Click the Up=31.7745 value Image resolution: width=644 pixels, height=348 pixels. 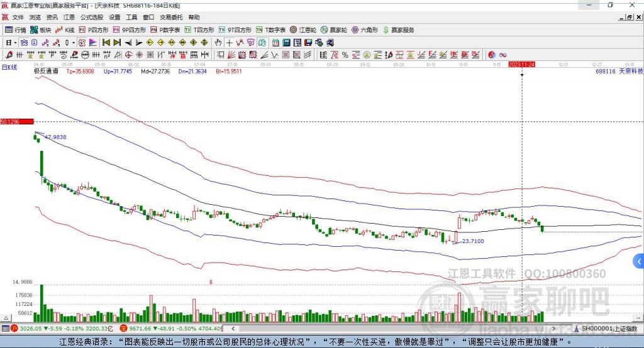coord(118,71)
